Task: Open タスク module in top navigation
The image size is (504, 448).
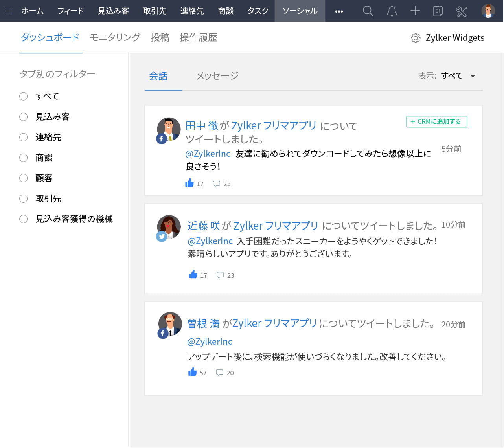Action: [x=258, y=11]
